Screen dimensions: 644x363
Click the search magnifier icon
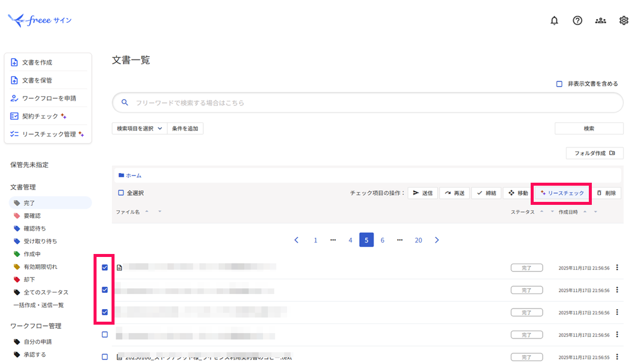click(x=125, y=102)
